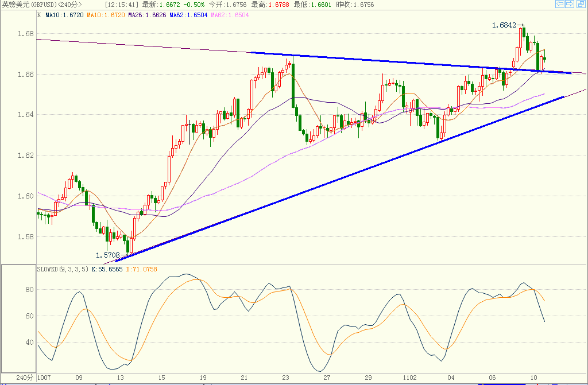
Task: Click the upper blue descending trendline
Action: (412, 63)
